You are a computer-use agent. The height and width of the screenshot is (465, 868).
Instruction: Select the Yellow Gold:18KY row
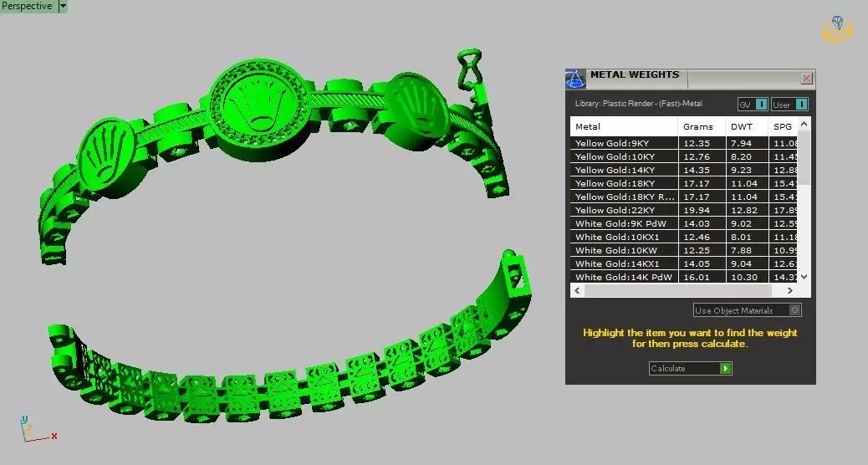(684, 183)
